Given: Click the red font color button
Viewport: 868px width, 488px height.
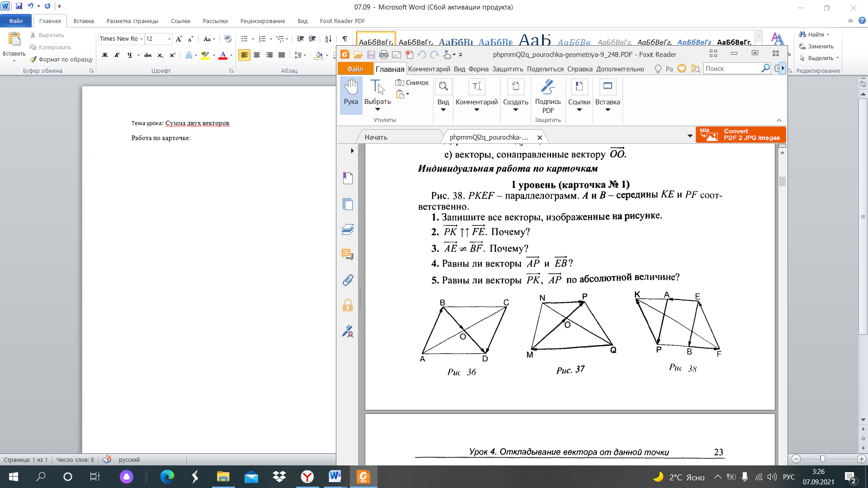Looking at the screenshot, I should (223, 55).
